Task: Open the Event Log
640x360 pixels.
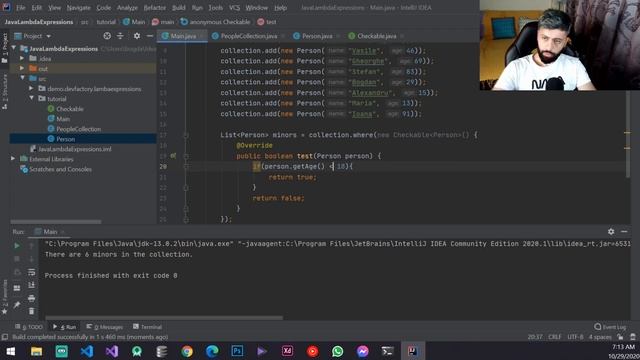Action: (x=610, y=327)
